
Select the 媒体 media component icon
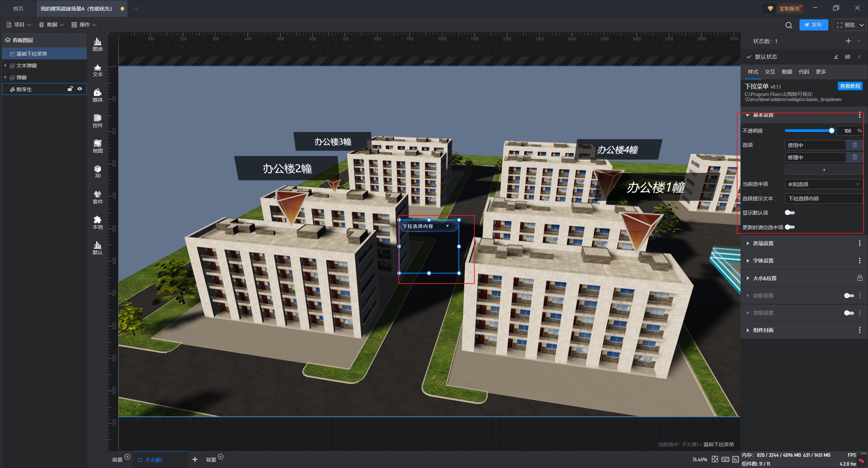click(x=98, y=95)
